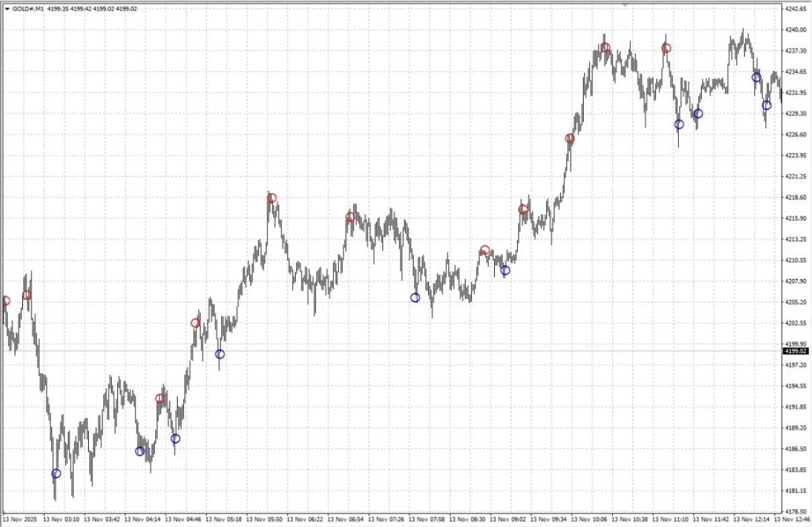Image resolution: width=812 pixels, height=527 pixels.
Task: Click the lowest blue circle near 4183.85
Action: pyautogui.click(x=56, y=474)
